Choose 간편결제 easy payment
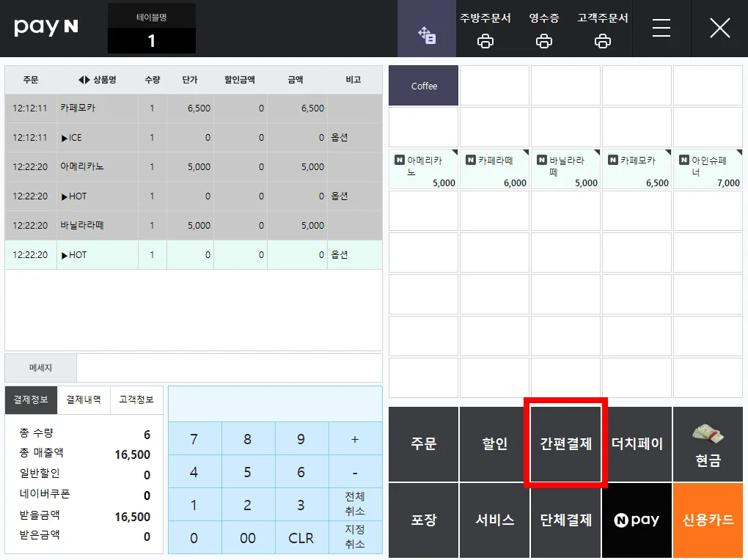Viewport: 748px width, 560px height. click(x=566, y=444)
